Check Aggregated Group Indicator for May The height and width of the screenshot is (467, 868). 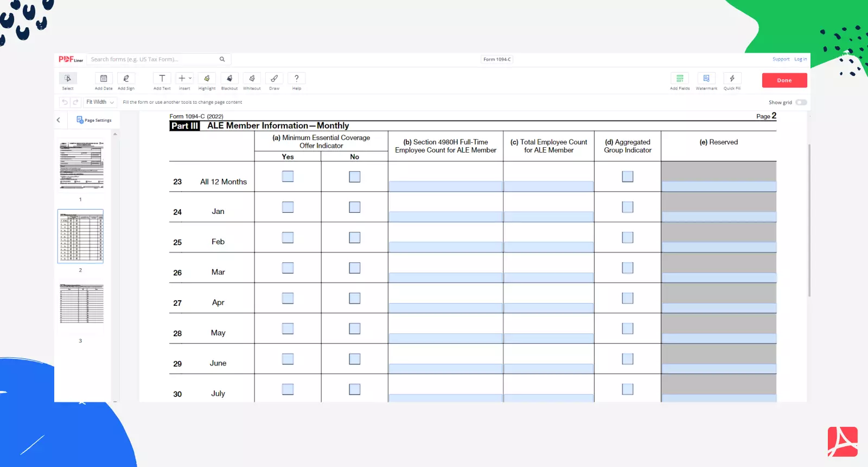(628, 329)
